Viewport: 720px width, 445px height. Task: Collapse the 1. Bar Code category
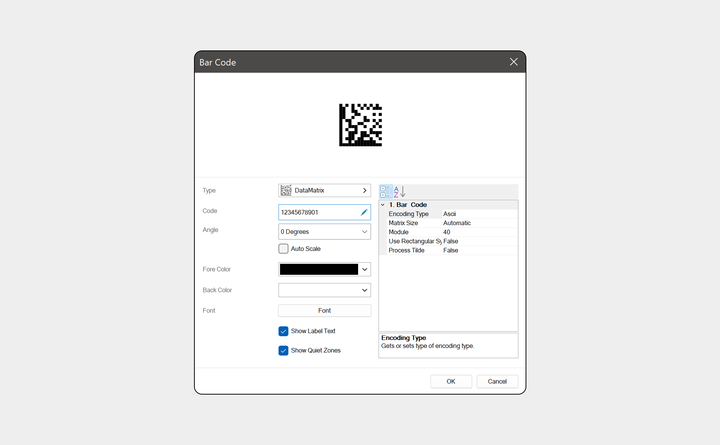pos(382,205)
